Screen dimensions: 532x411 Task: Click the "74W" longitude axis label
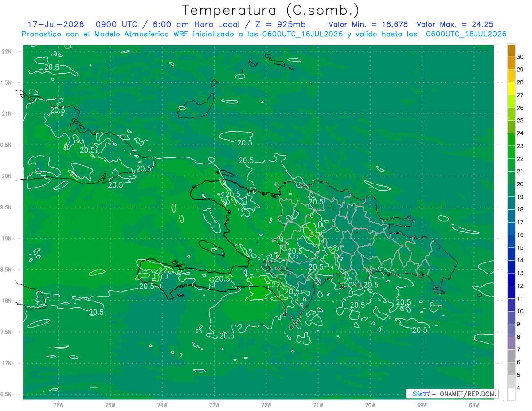[162, 405]
